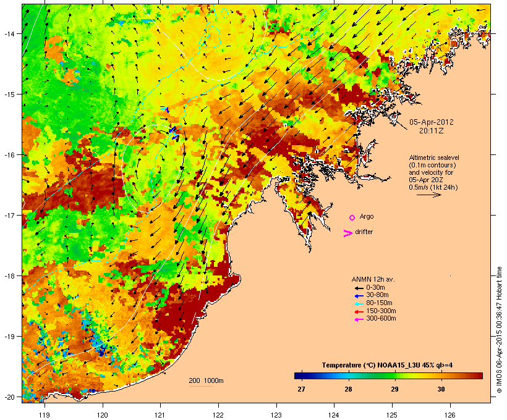This screenshot has width=507, height=420.
Task: Click the blue 30-80m legend arrow
Action: [x=359, y=296]
